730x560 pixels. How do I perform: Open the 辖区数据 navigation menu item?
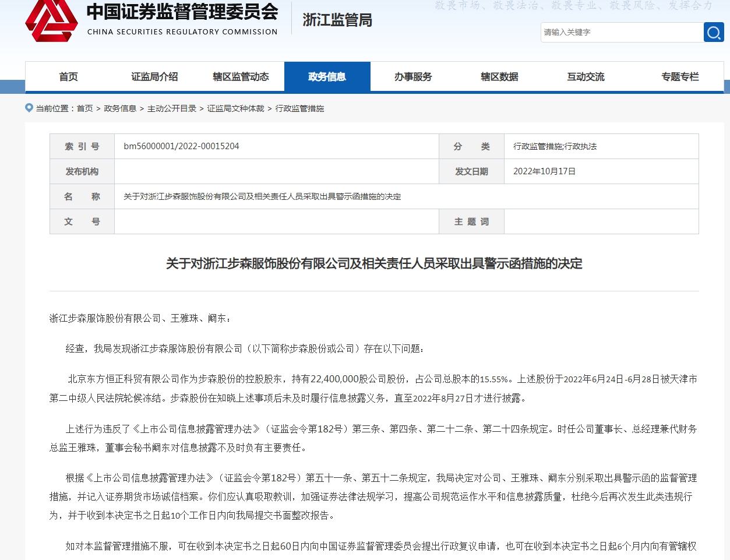[499, 76]
